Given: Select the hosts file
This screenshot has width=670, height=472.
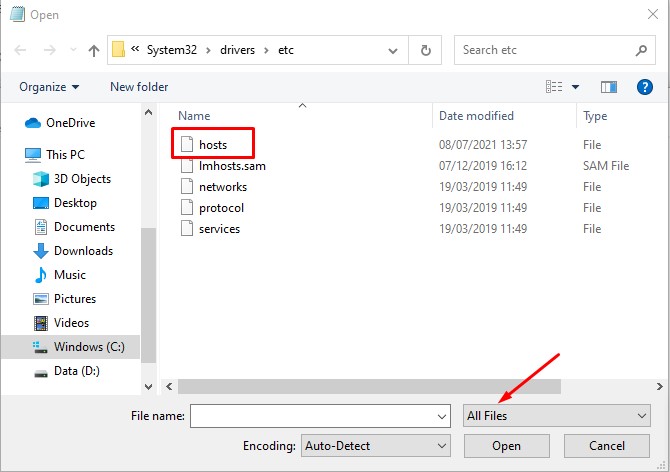Looking at the screenshot, I should [x=213, y=145].
